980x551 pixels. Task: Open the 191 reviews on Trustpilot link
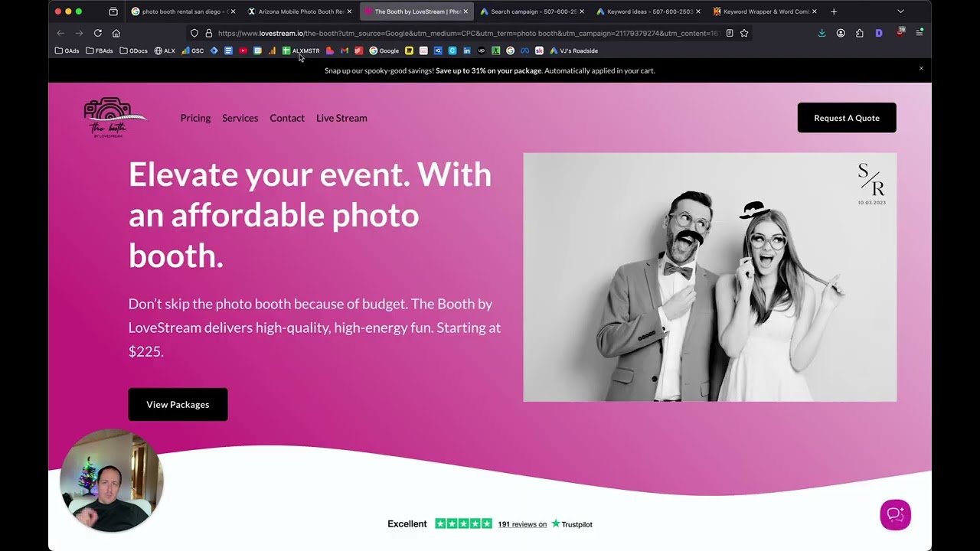coord(522,524)
